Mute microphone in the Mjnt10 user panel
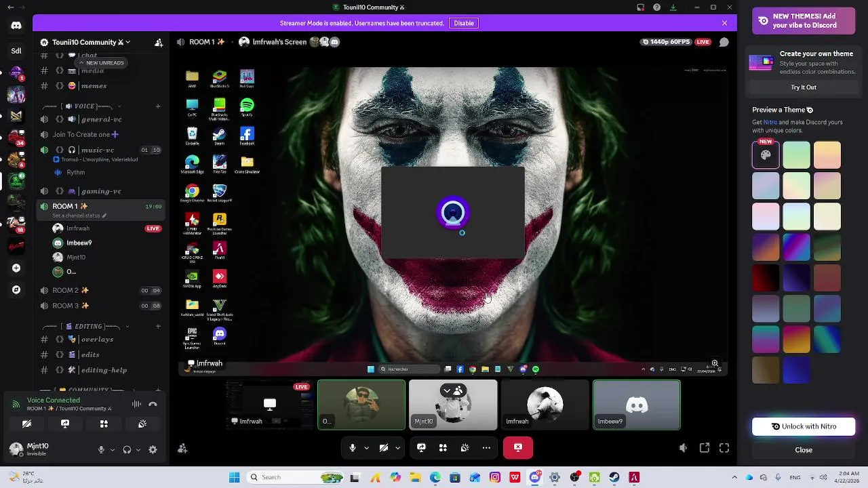The width and height of the screenshot is (868, 488). 101,449
